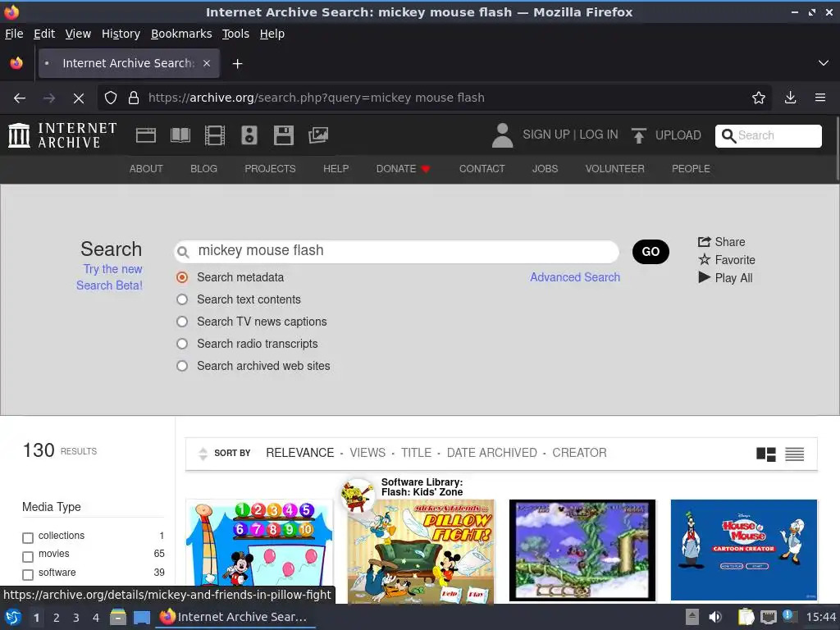
Task: Open the Internet Archive home logo
Action: pos(62,135)
